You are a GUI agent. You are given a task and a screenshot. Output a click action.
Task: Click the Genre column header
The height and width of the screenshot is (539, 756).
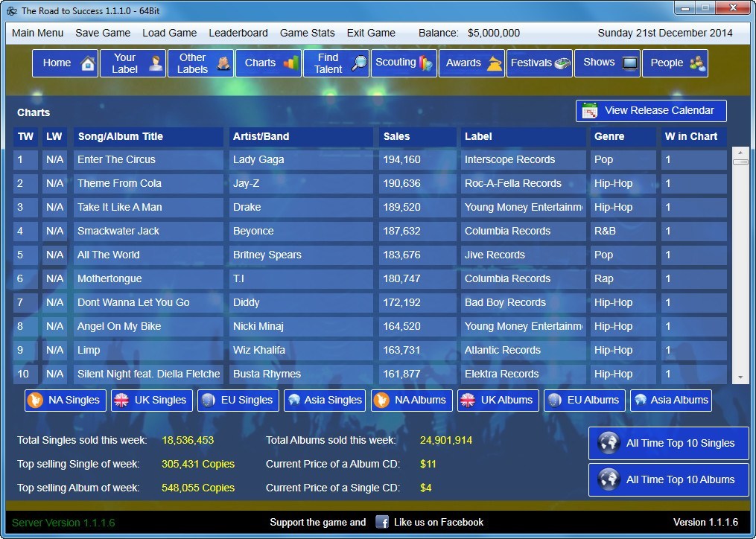pyautogui.click(x=623, y=136)
